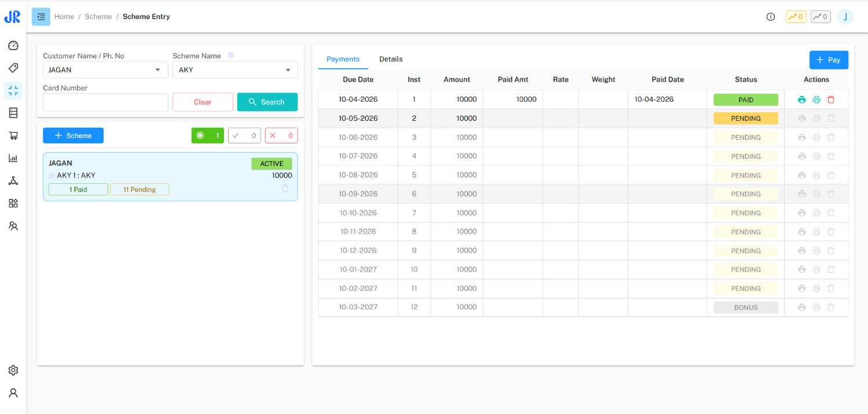Toggle the red cancelled schemes filter
Viewport: 868px width, 414px height.
281,135
